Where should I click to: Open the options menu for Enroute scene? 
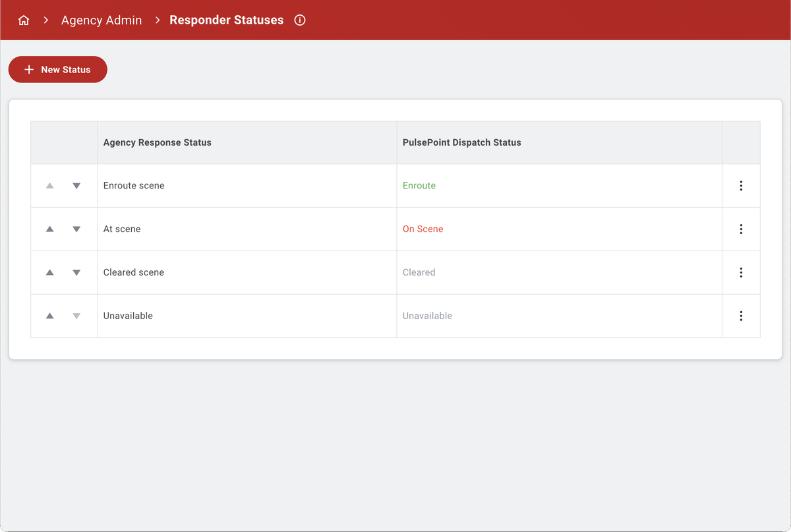click(741, 185)
